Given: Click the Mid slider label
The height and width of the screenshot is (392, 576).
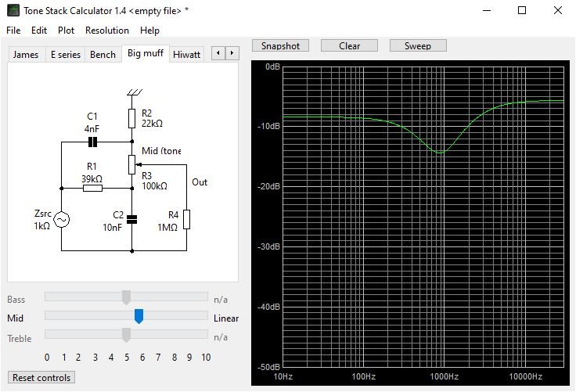Looking at the screenshot, I should coord(15,318).
